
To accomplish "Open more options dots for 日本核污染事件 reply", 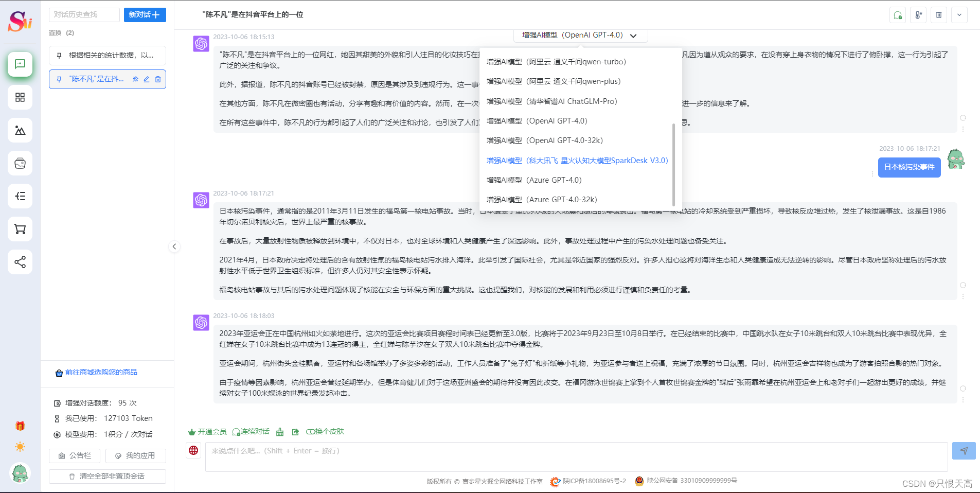I will (963, 296).
